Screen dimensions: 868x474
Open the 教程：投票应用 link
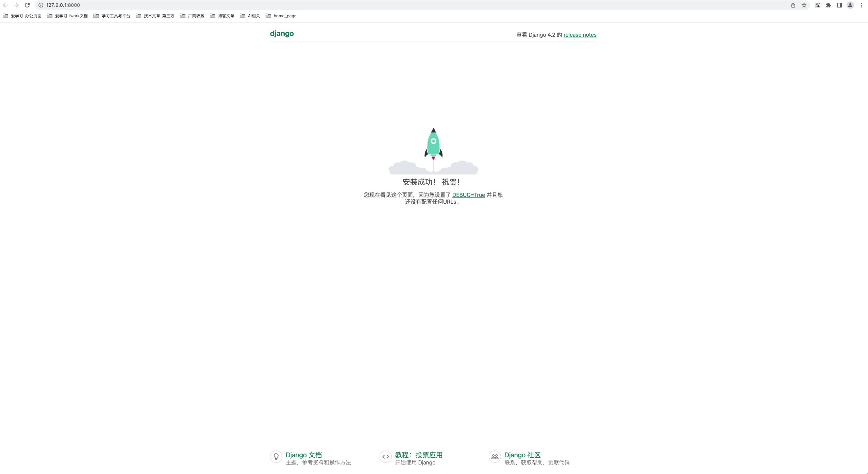point(419,455)
